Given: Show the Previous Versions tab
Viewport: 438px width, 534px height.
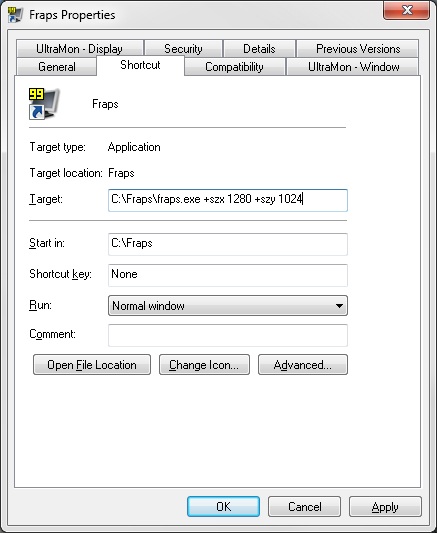Looking at the screenshot, I should point(358,49).
